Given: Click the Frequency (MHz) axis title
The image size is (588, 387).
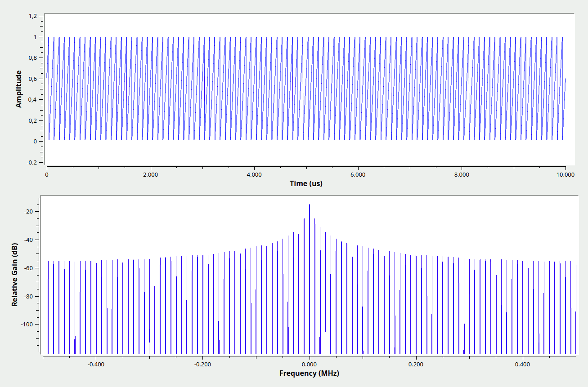Looking at the screenshot, I should (309, 373).
